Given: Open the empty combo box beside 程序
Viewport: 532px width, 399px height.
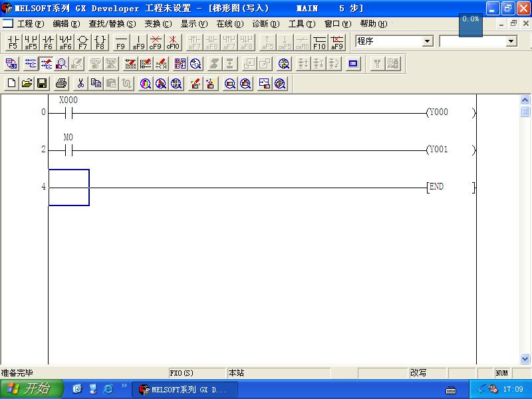Looking at the screenshot, I should [511, 41].
